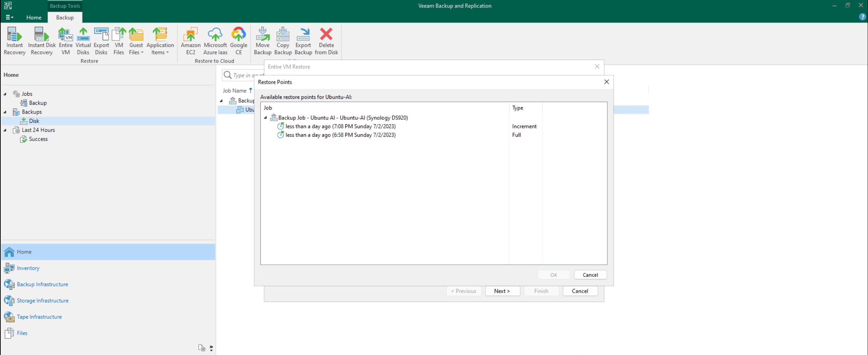Open Export Disks tool
The image size is (868, 355).
[x=101, y=41]
